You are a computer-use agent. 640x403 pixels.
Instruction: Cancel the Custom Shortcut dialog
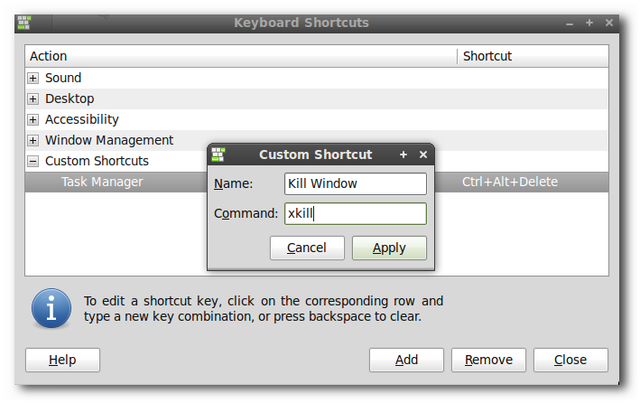(x=306, y=248)
